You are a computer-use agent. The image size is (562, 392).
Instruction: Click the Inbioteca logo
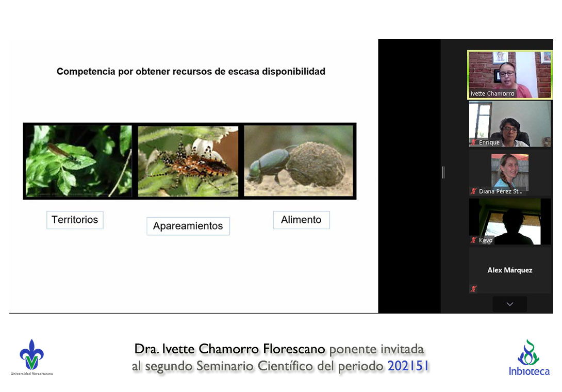[x=529, y=357]
